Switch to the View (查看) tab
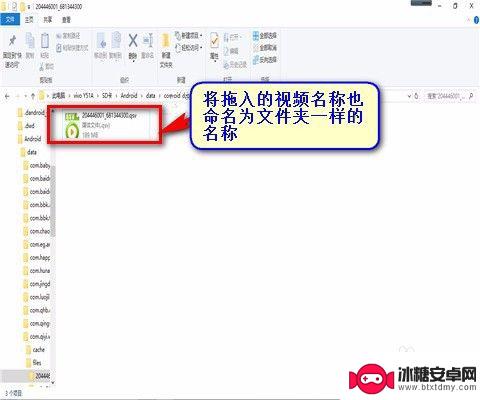Screen dimensions: 480x400 [66, 20]
